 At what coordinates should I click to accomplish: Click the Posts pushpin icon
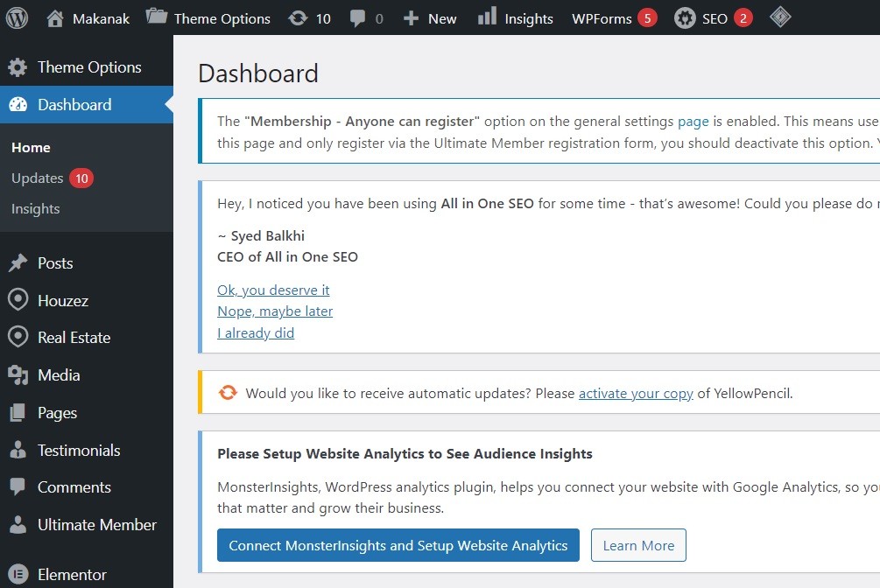point(18,262)
